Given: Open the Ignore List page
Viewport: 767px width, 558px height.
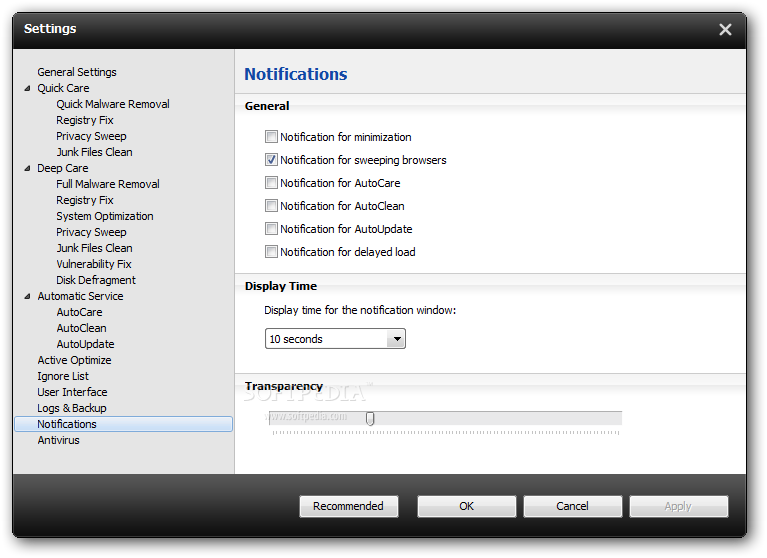Looking at the screenshot, I should (63, 377).
